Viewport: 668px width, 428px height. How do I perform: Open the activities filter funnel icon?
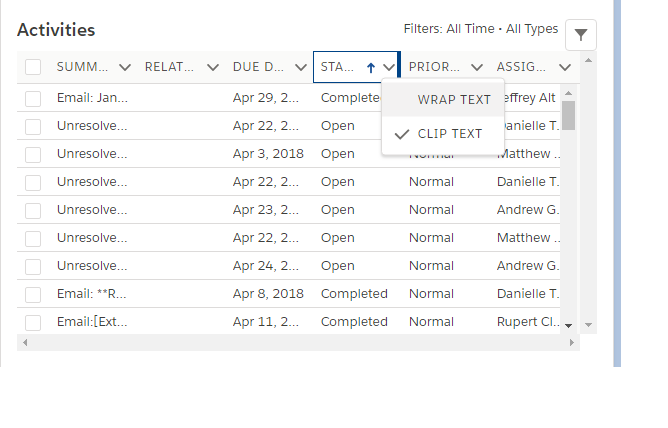click(582, 35)
